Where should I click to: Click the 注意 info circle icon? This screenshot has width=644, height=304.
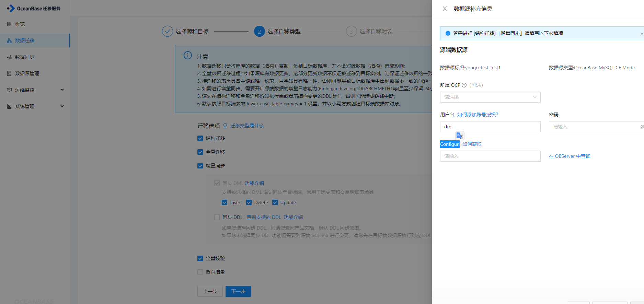pyautogui.click(x=188, y=55)
